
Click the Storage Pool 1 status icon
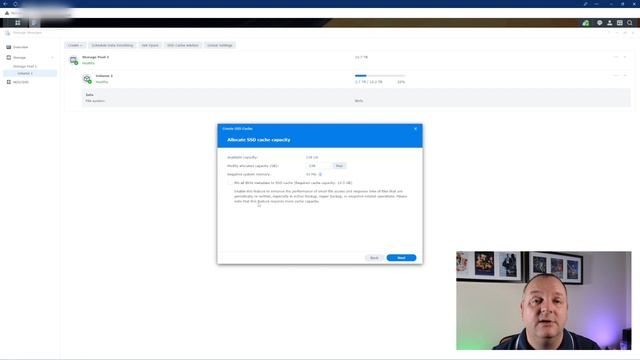click(73, 60)
